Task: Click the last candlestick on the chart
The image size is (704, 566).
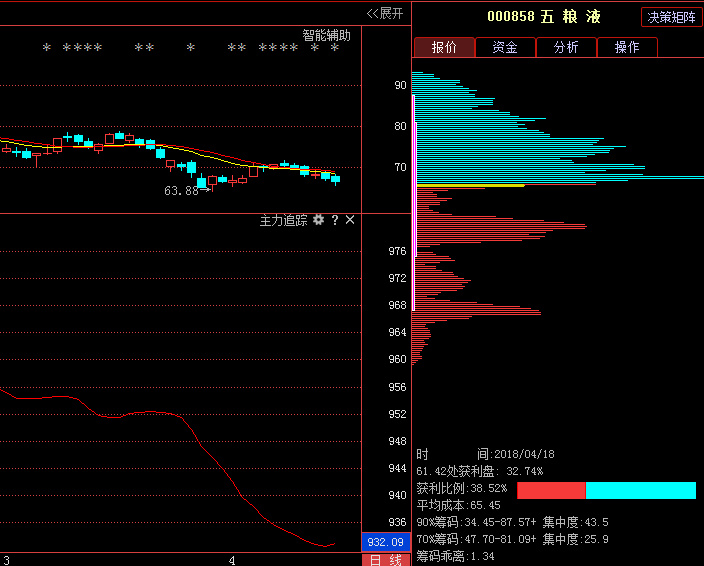Action: coord(335,179)
